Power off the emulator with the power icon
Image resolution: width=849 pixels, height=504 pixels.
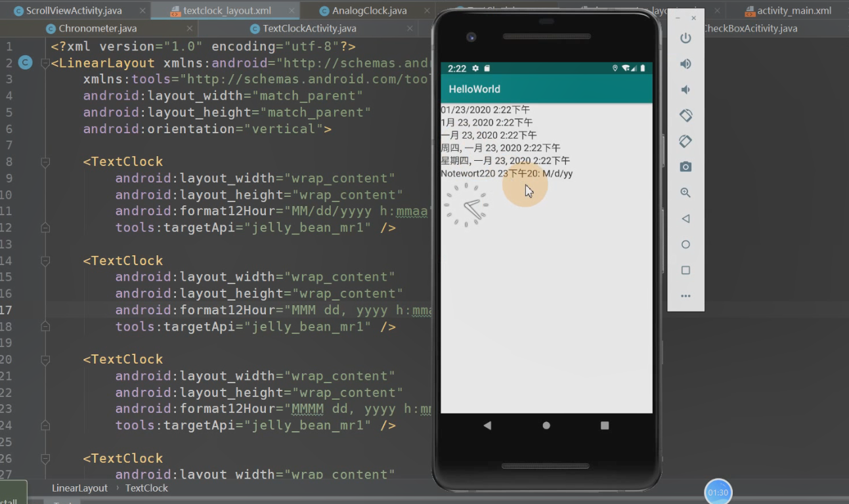686,38
